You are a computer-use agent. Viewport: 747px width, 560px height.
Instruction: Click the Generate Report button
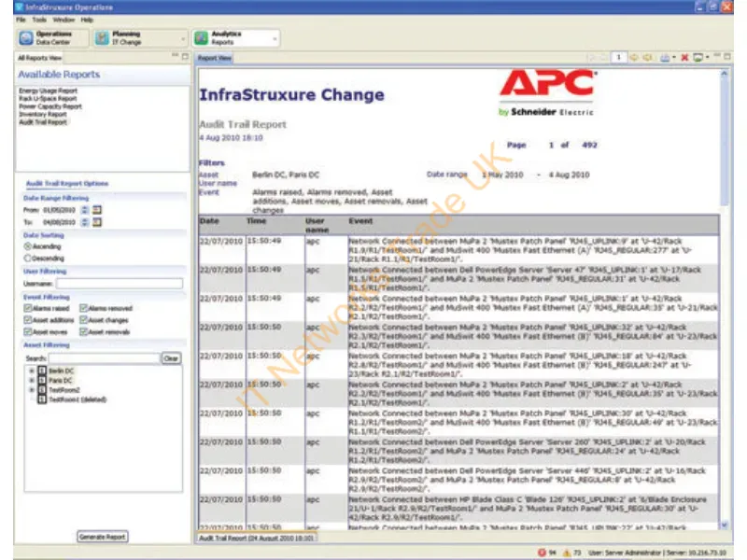[x=103, y=537]
